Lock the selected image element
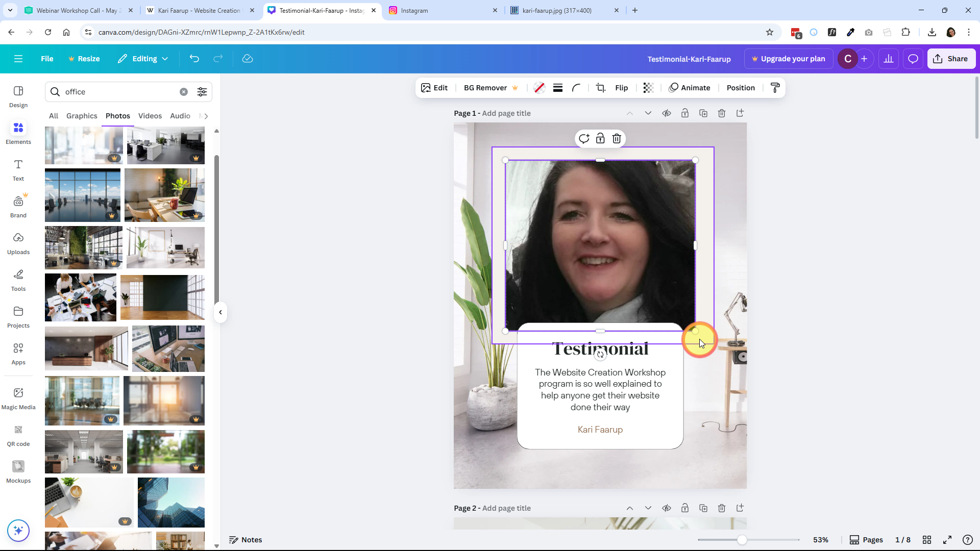The width and height of the screenshot is (980, 551). click(x=600, y=138)
